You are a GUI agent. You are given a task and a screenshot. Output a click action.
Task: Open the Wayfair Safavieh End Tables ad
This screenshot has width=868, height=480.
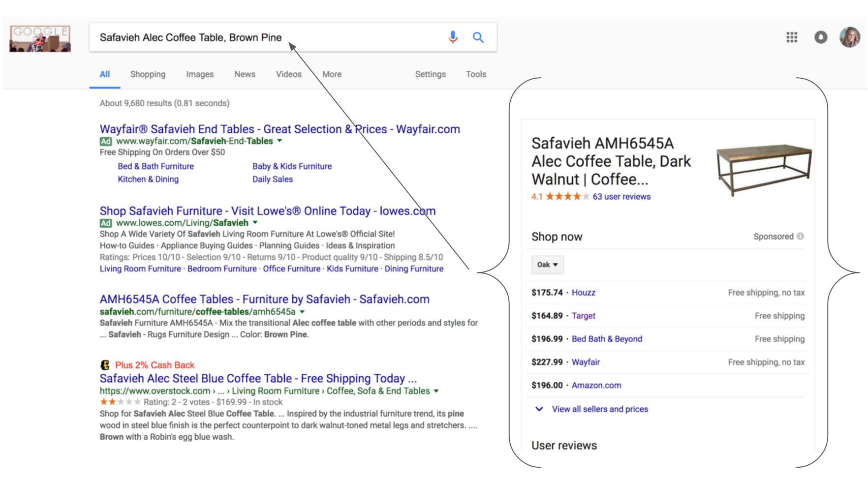click(279, 129)
